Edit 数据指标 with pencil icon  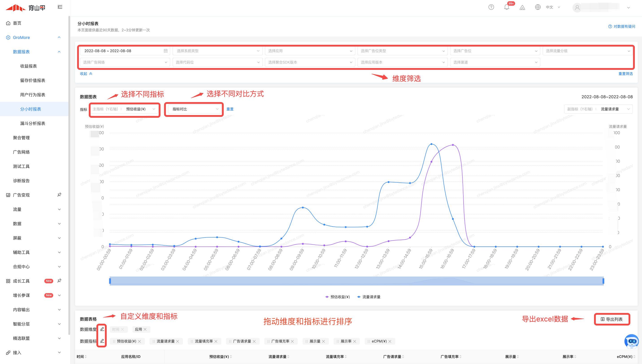[x=102, y=341]
